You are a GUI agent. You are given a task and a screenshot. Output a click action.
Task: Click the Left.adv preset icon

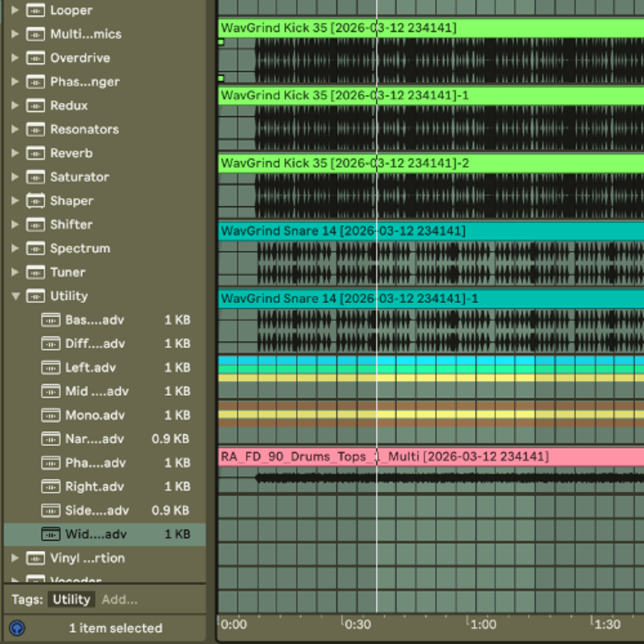(x=51, y=368)
